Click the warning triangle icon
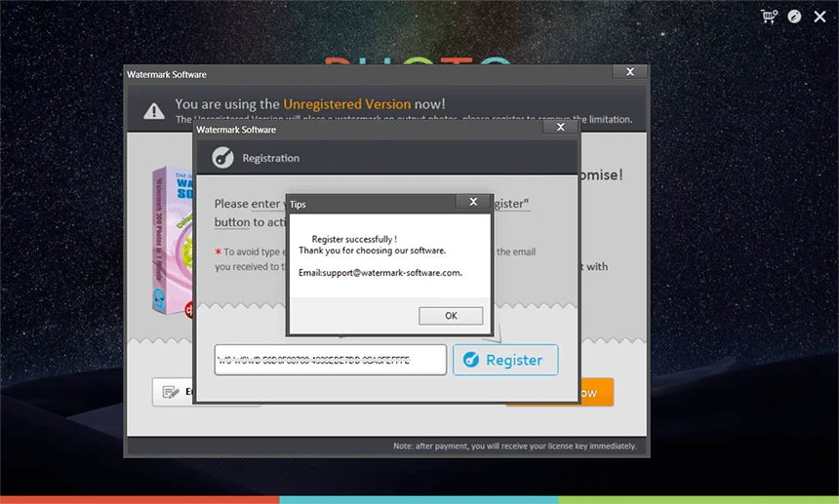This screenshot has width=839, height=504. [x=154, y=111]
